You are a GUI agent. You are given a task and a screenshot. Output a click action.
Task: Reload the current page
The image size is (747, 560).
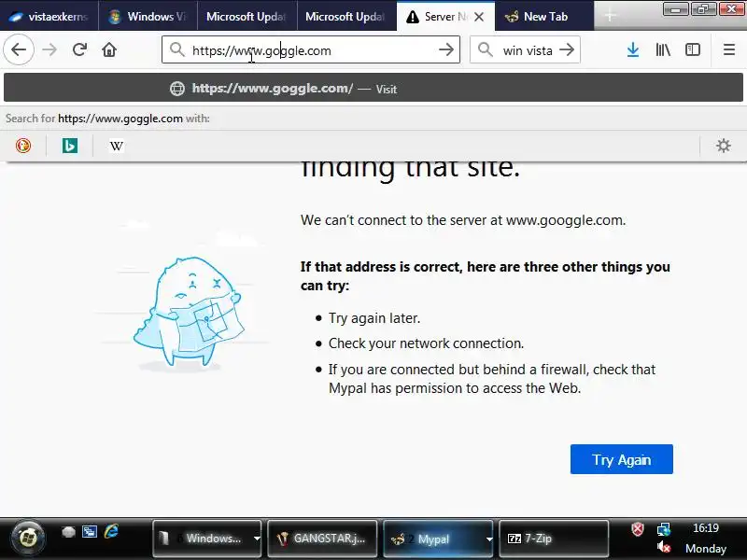79,49
